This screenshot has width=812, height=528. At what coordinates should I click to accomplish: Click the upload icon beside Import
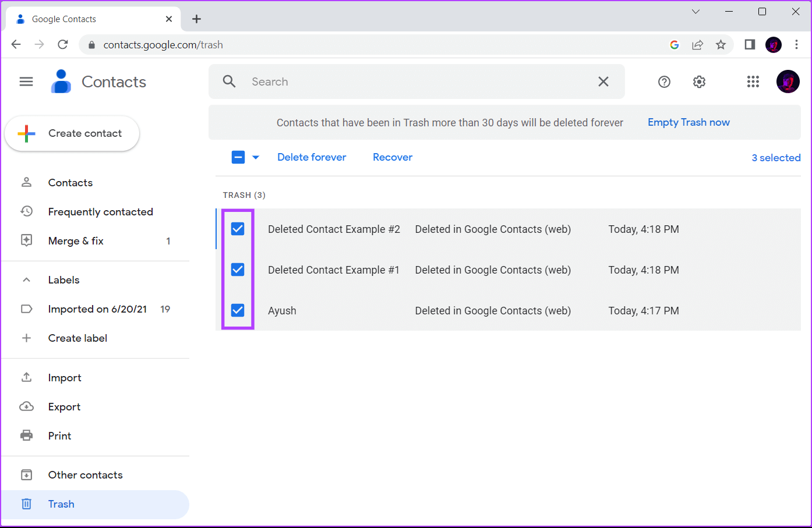click(26, 377)
